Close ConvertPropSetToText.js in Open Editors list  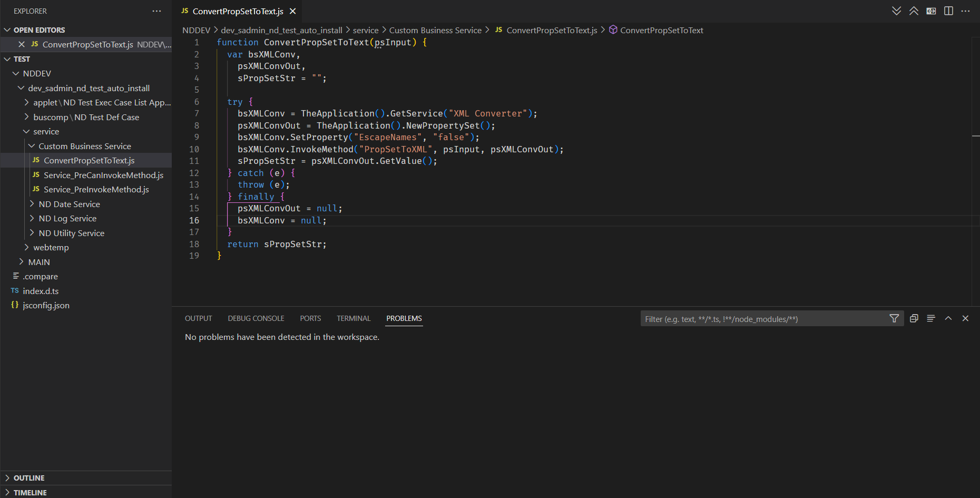pyautogui.click(x=22, y=44)
